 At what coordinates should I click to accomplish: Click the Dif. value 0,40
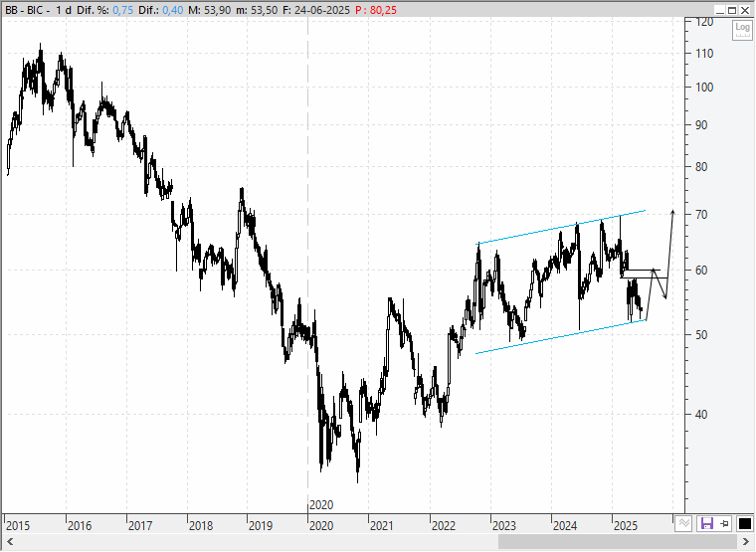tap(173, 10)
